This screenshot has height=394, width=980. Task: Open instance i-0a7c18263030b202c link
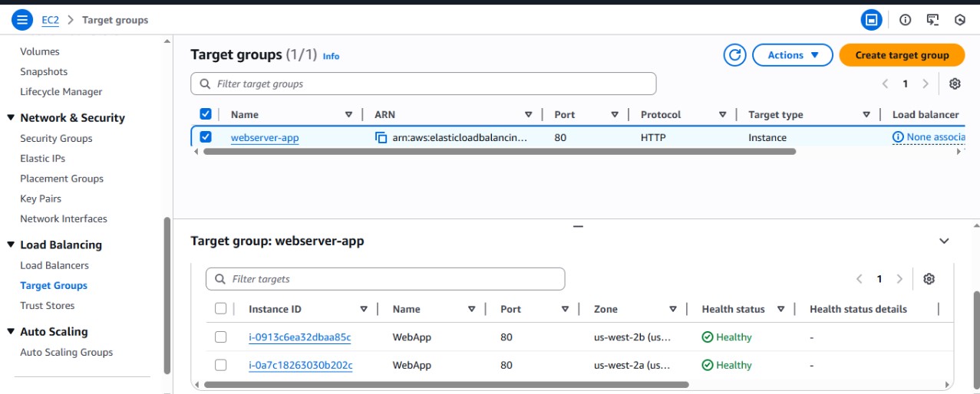301,365
